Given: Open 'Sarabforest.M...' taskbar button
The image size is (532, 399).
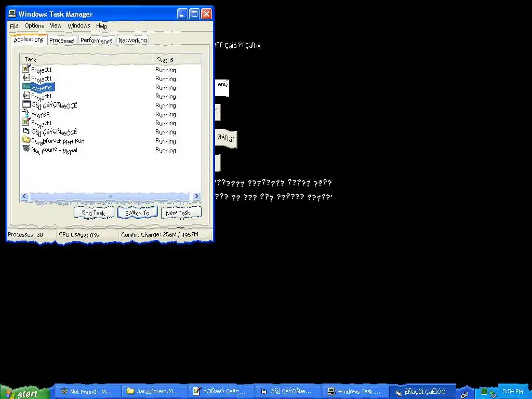Looking at the screenshot, I should [x=154, y=392].
